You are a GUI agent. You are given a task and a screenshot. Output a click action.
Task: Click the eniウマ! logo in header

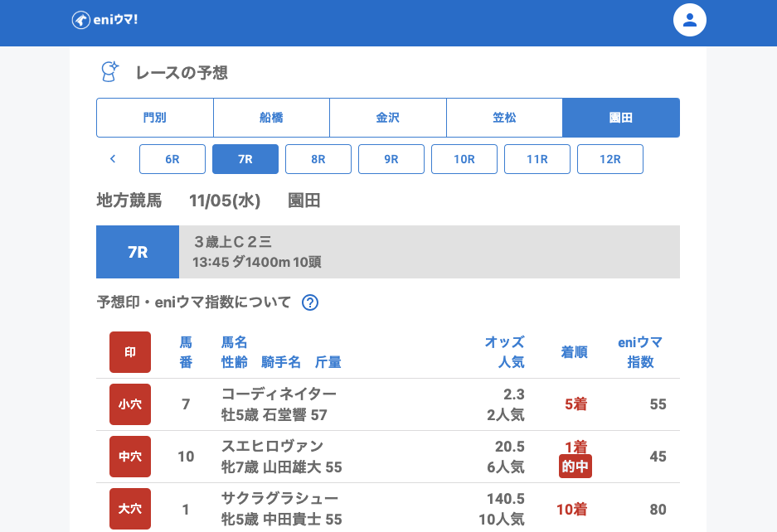104,20
